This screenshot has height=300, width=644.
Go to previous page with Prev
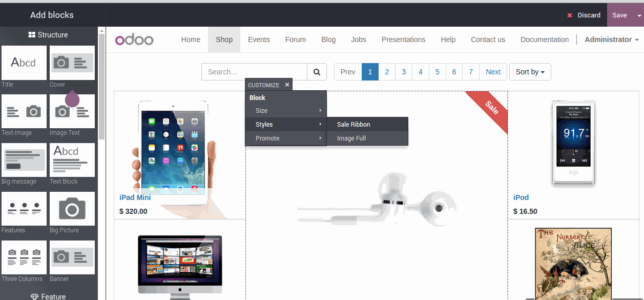(x=348, y=72)
